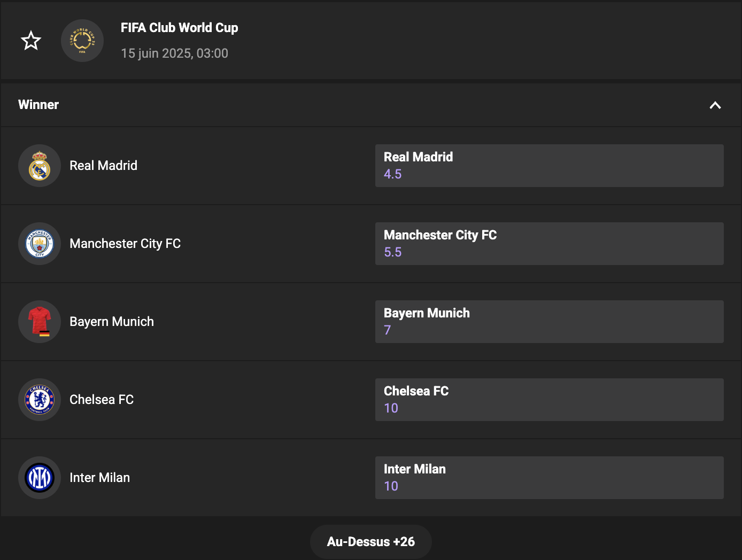The height and width of the screenshot is (560, 742).
Task: Click the favorite star icon
Action: coord(31,41)
